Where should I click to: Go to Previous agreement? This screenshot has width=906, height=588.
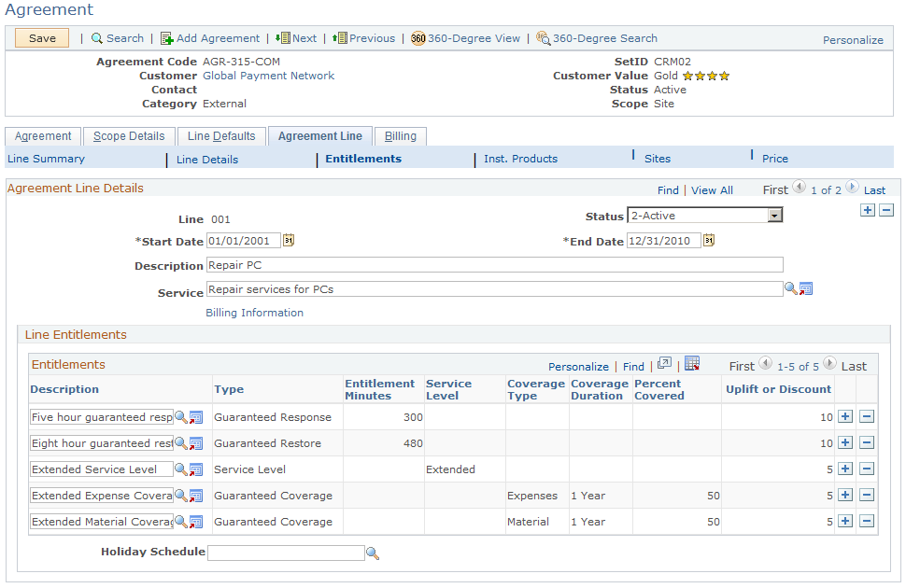(x=364, y=38)
